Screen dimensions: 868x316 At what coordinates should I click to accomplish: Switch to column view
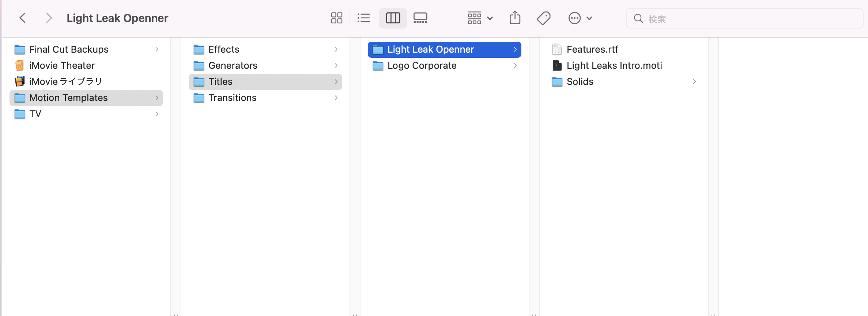tap(393, 18)
